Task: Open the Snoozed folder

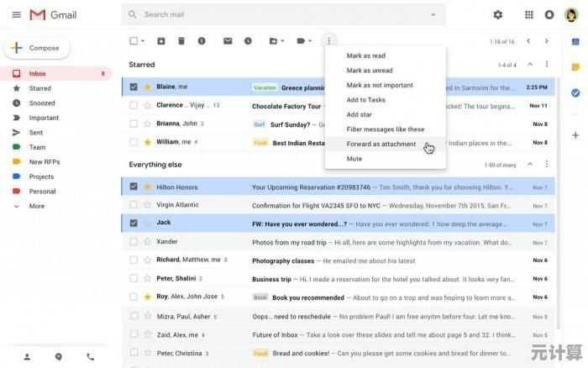Action: (42, 103)
